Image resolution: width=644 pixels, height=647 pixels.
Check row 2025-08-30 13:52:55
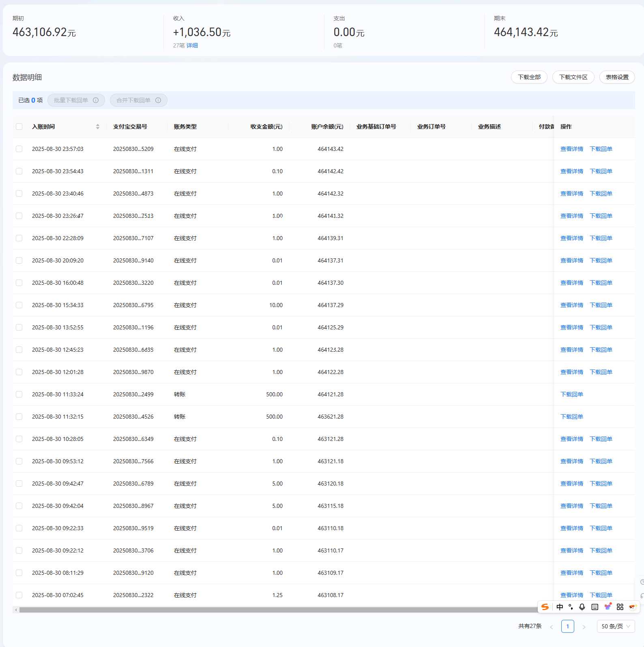tap(19, 327)
